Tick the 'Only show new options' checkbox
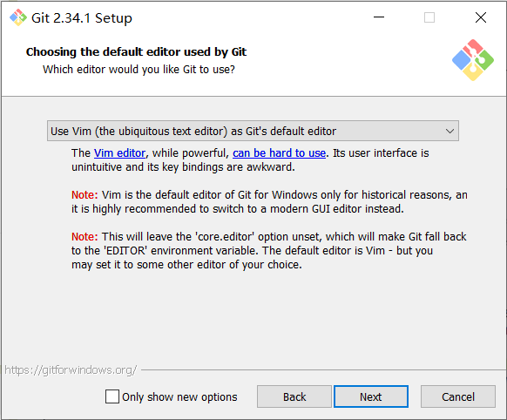507x420 pixels. click(112, 396)
